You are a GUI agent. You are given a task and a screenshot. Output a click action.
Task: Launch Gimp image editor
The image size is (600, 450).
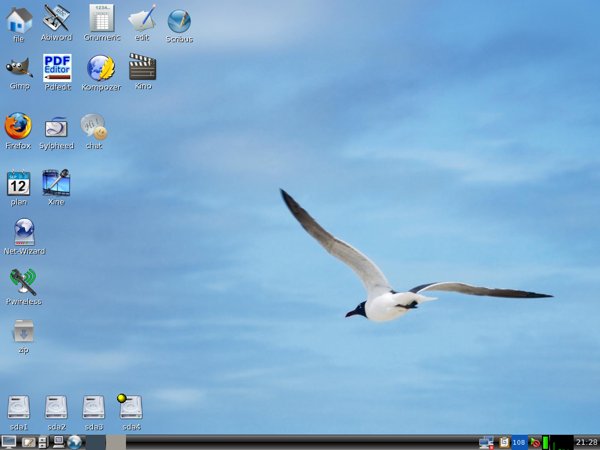point(19,69)
